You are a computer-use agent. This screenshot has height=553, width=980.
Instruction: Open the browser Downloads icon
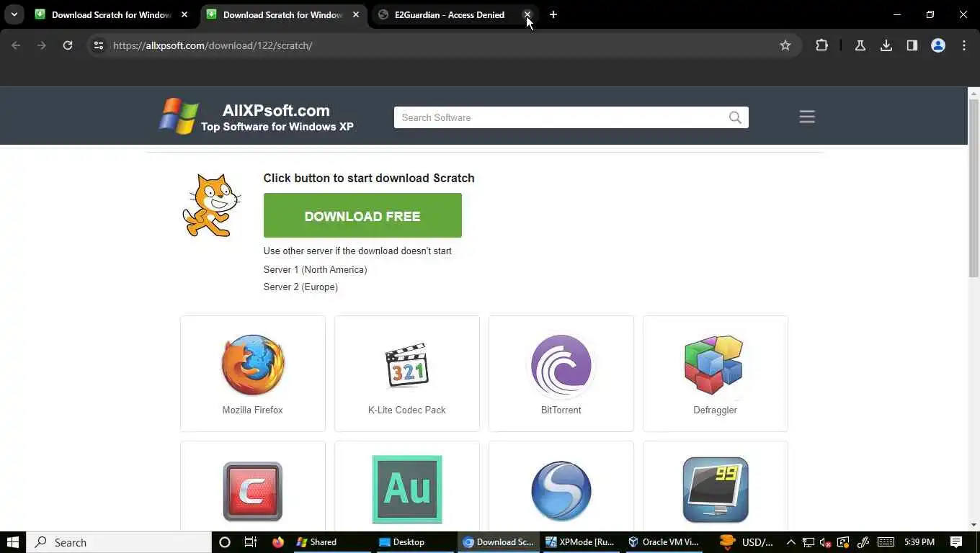coord(886,45)
